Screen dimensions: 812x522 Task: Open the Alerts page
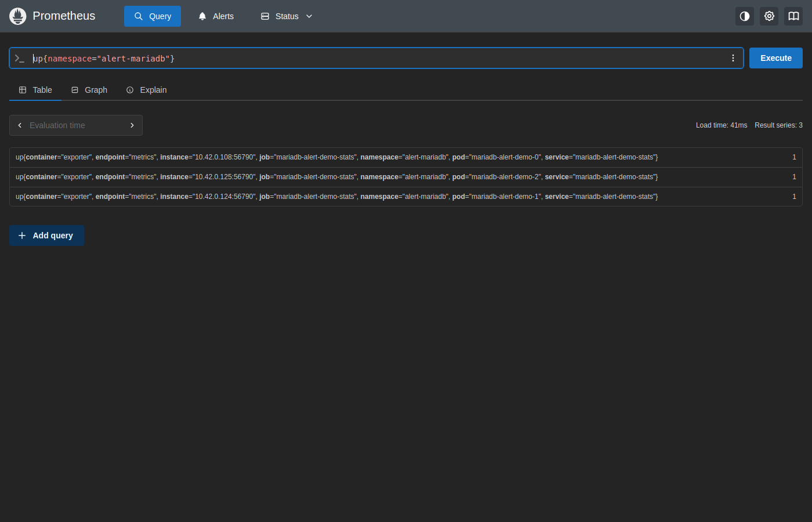[x=216, y=16]
